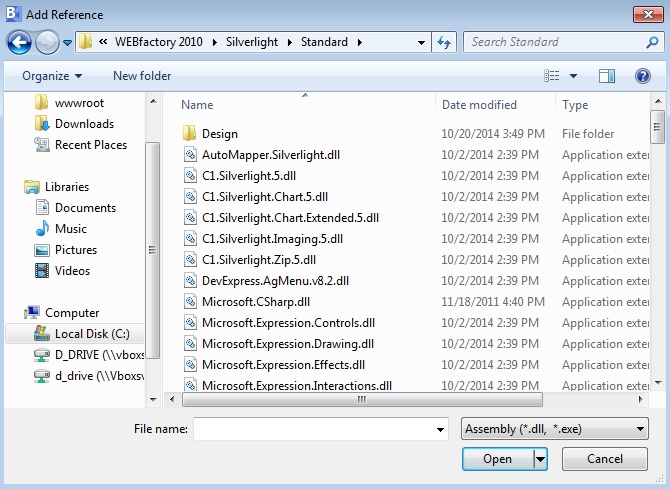Select the file name Microsoft.Expression.Interactions.dll
This screenshot has width=670, height=489.
[297, 385]
